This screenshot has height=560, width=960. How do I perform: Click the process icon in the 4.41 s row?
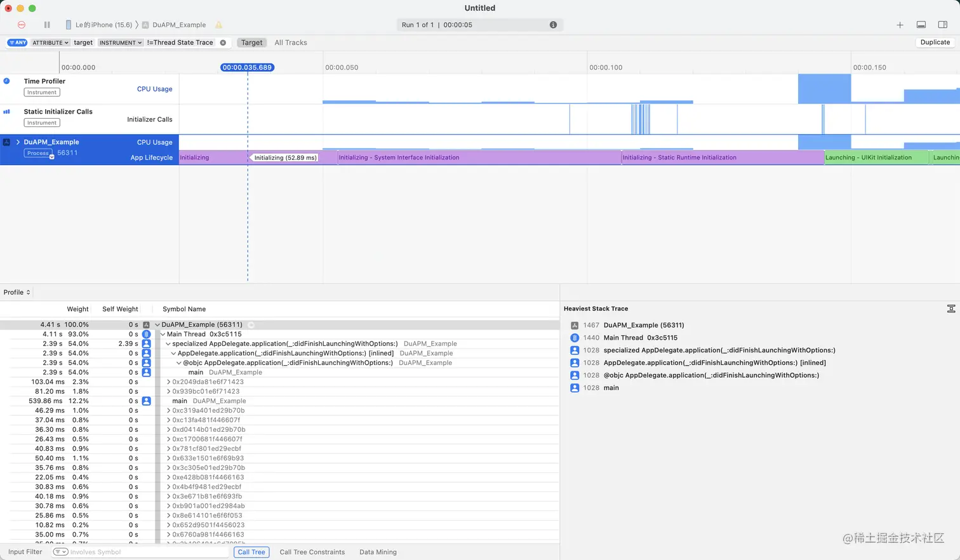coord(147,324)
